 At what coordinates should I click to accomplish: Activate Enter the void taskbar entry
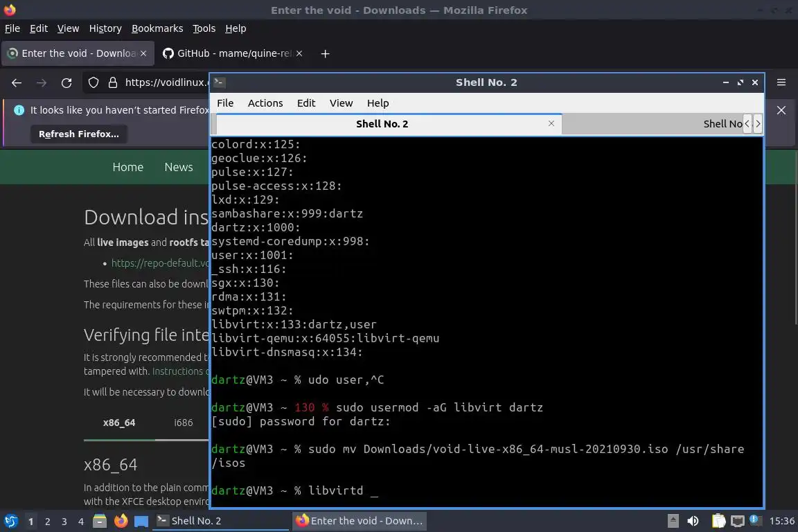pyautogui.click(x=360, y=521)
